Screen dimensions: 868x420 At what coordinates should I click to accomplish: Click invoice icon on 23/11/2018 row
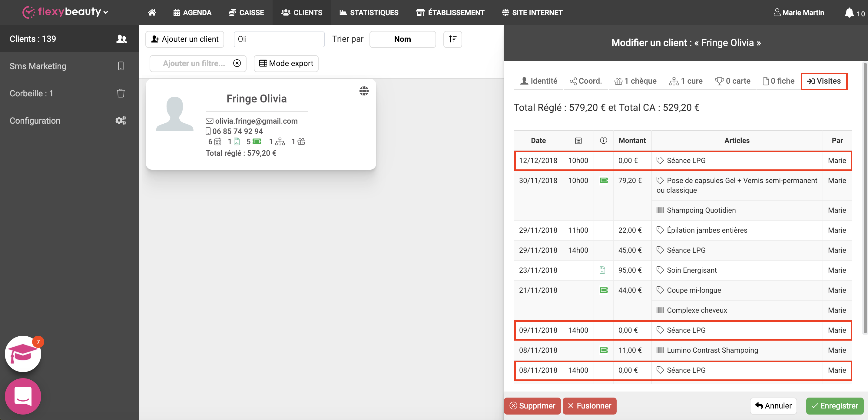[602, 270]
